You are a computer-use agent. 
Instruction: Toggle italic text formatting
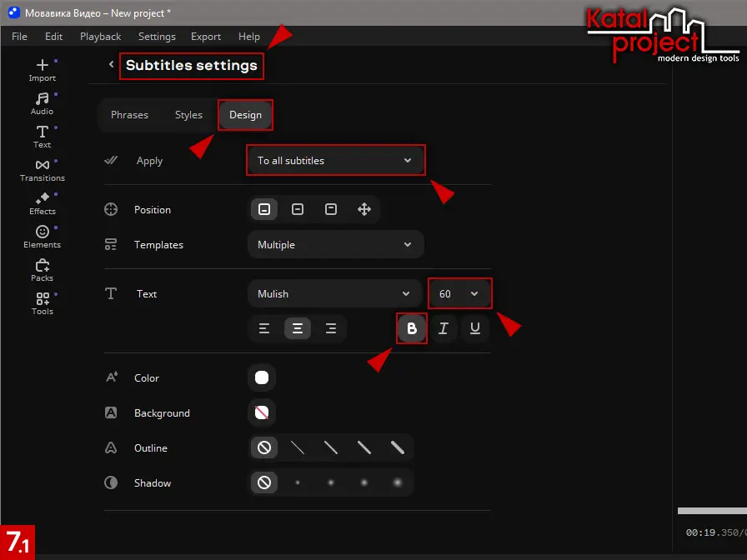444,329
